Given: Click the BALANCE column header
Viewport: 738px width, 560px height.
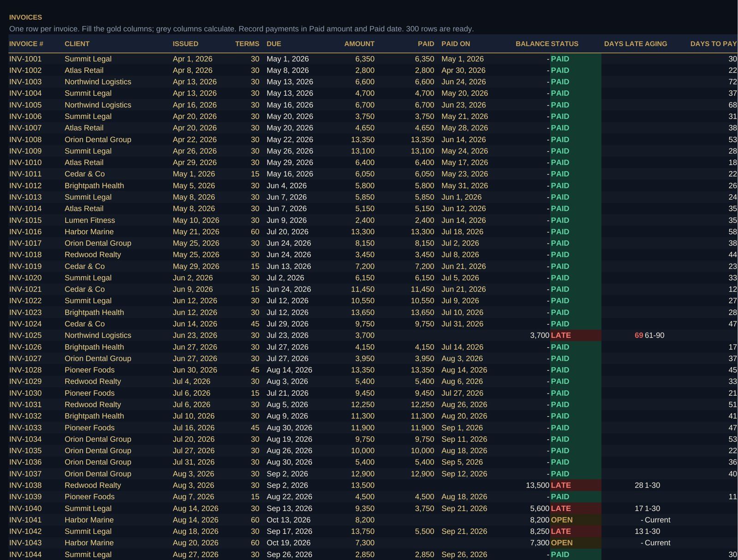Looking at the screenshot, I should coord(532,44).
